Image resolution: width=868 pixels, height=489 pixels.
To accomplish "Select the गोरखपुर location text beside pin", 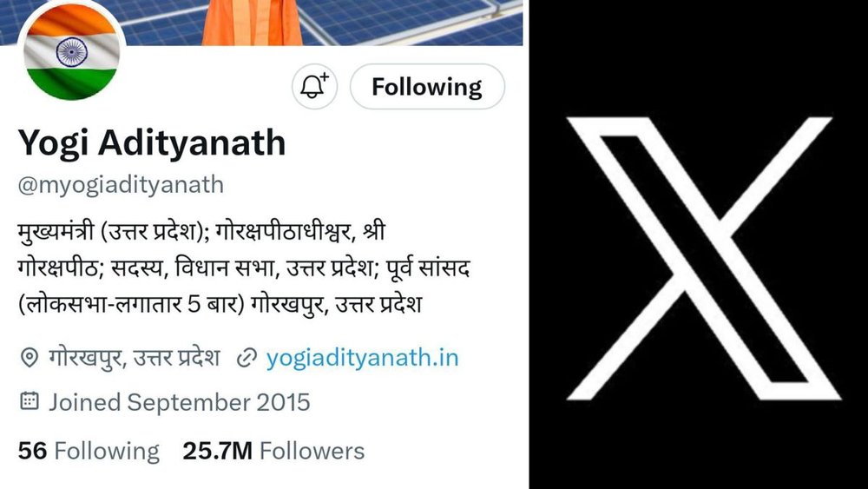I will (x=134, y=358).
